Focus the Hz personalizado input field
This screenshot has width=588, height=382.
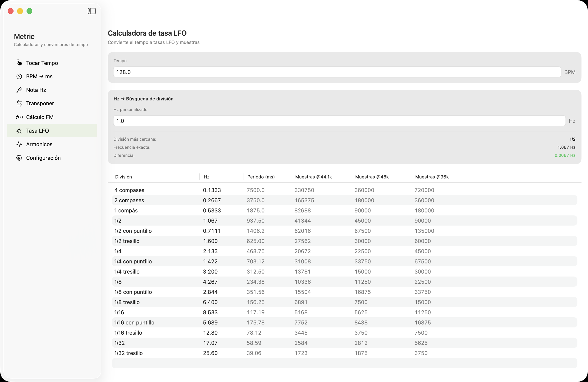point(339,121)
